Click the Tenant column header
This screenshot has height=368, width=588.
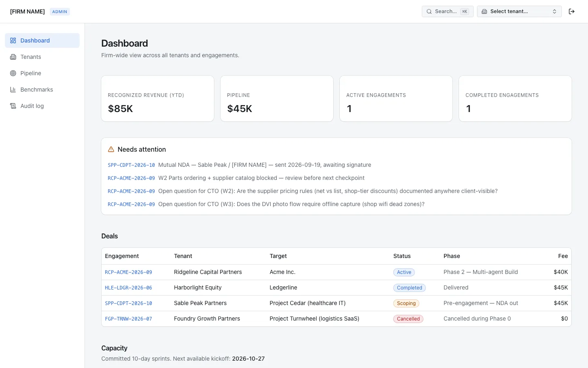(183, 256)
